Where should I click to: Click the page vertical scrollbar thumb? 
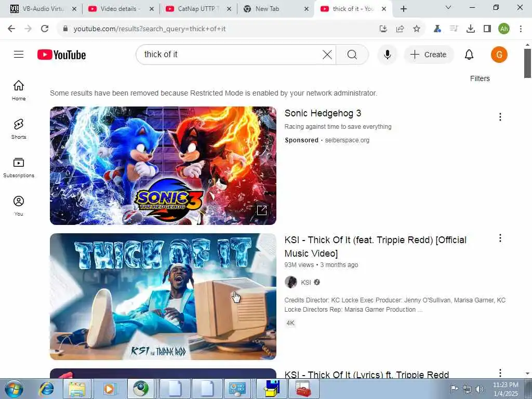click(527, 63)
